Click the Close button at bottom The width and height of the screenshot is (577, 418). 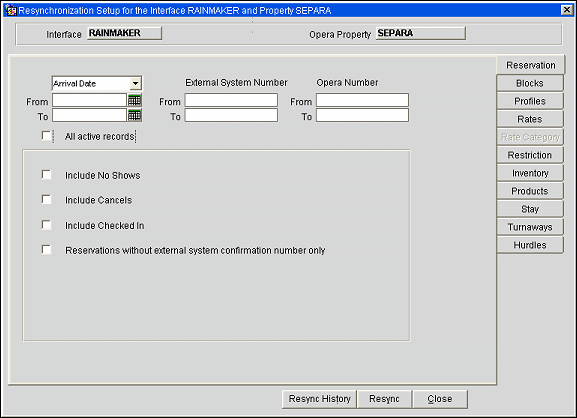click(440, 399)
